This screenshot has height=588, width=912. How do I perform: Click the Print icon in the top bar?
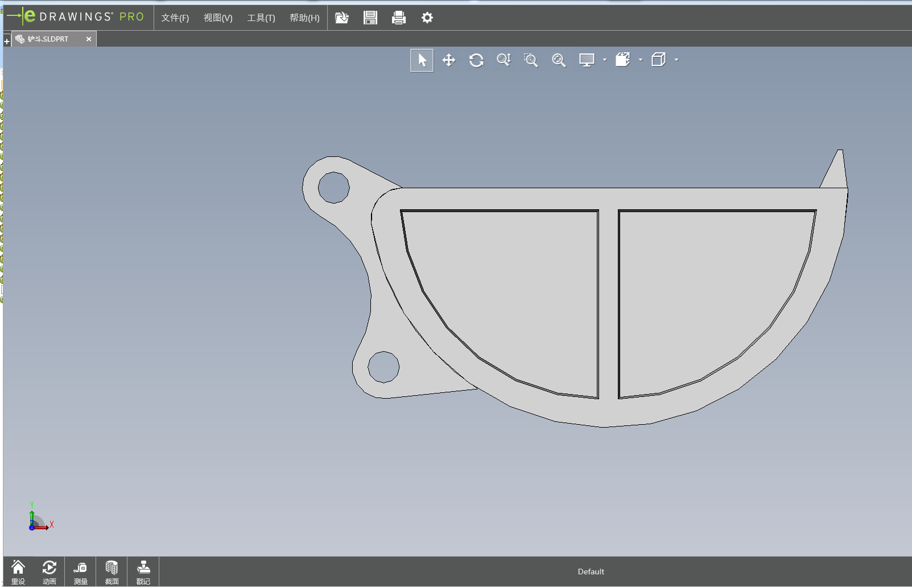399,18
